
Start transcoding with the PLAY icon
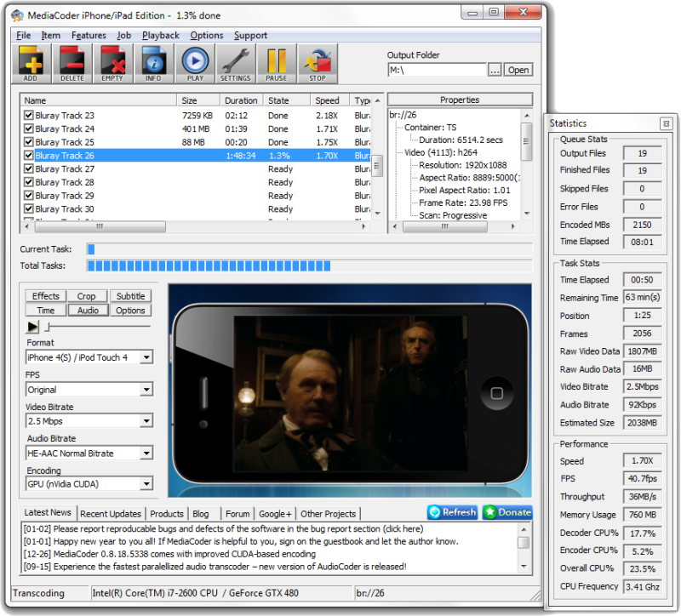pyautogui.click(x=194, y=63)
